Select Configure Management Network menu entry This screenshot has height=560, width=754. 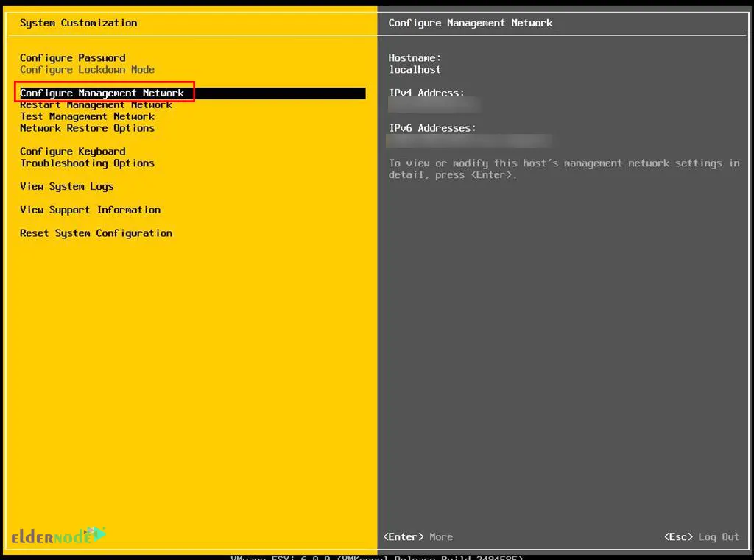(x=105, y=93)
